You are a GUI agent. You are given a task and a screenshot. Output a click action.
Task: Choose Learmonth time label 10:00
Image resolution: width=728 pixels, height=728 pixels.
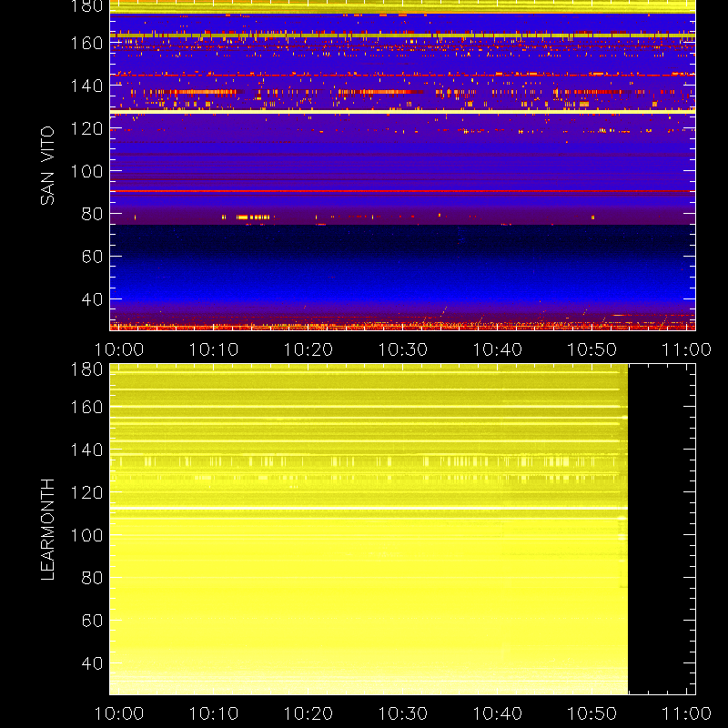coord(119,713)
